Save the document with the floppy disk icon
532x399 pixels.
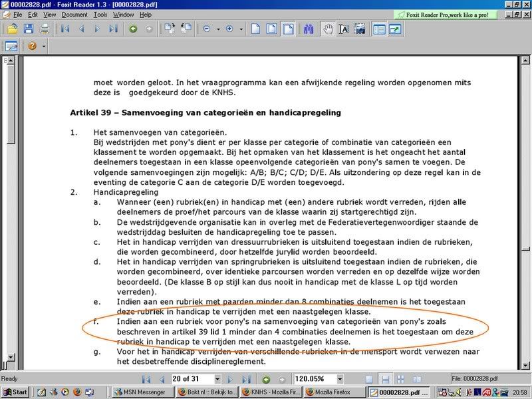(29, 29)
